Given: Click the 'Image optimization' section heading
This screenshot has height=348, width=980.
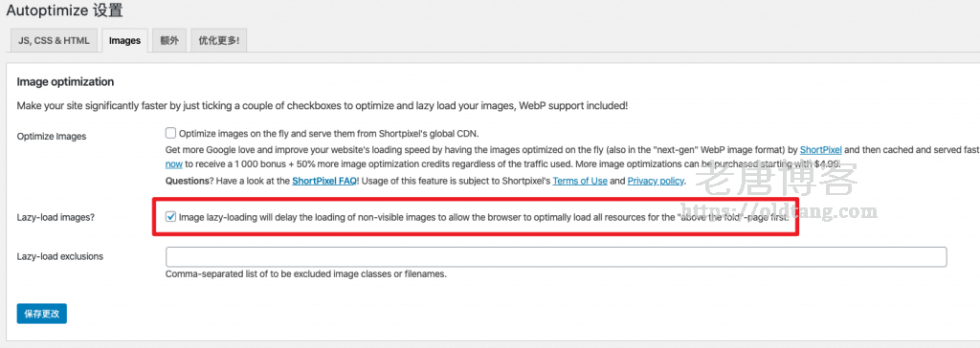Looking at the screenshot, I should [66, 82].
